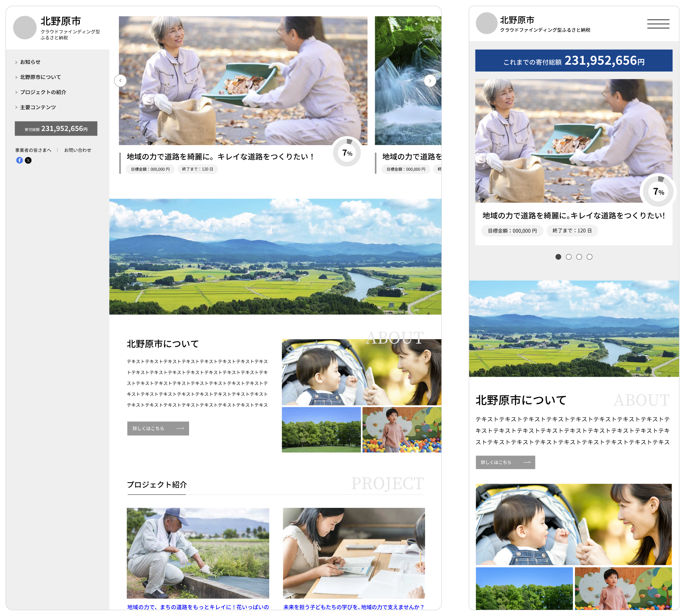Image resolution: width=685 pixels, height=616 pixels.
Task: Click next slide arrow on carousel
Action: [x=430, y=81]
